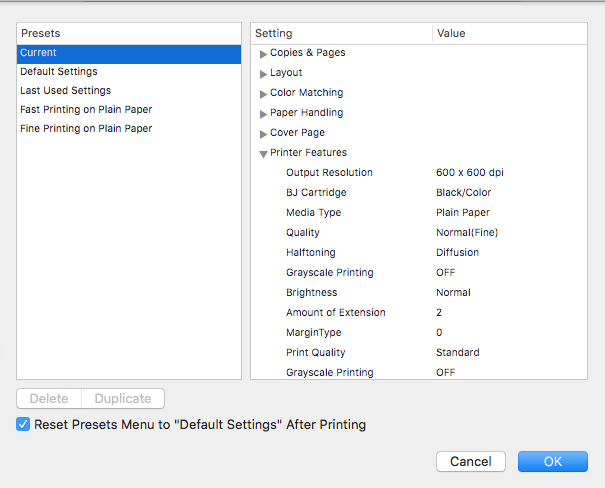Expand the Layout disclosure triangle
The image size is (605, 488).
coord(264,73)
